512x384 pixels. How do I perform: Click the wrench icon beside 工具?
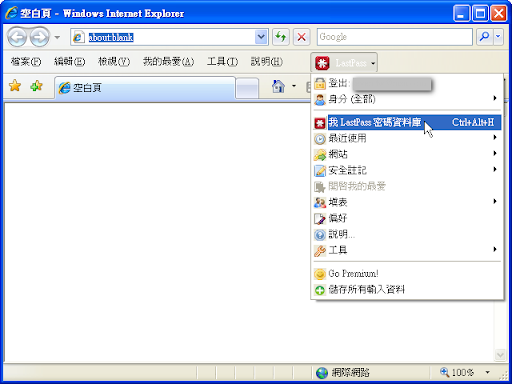[320, 251]
